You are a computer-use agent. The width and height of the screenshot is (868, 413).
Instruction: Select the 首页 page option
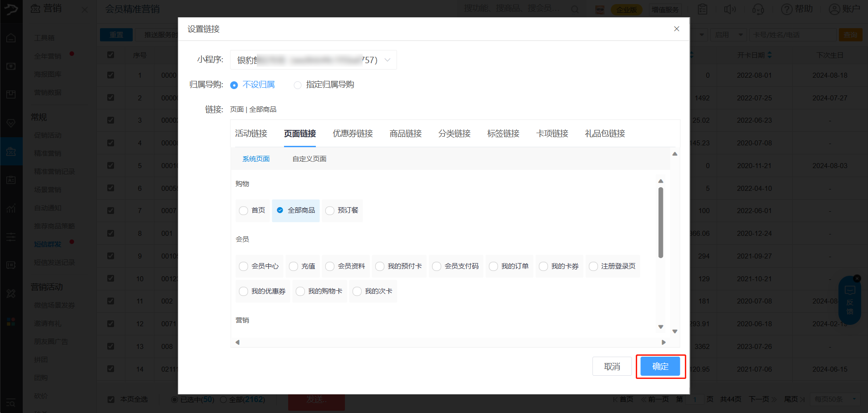click(244, 210)
